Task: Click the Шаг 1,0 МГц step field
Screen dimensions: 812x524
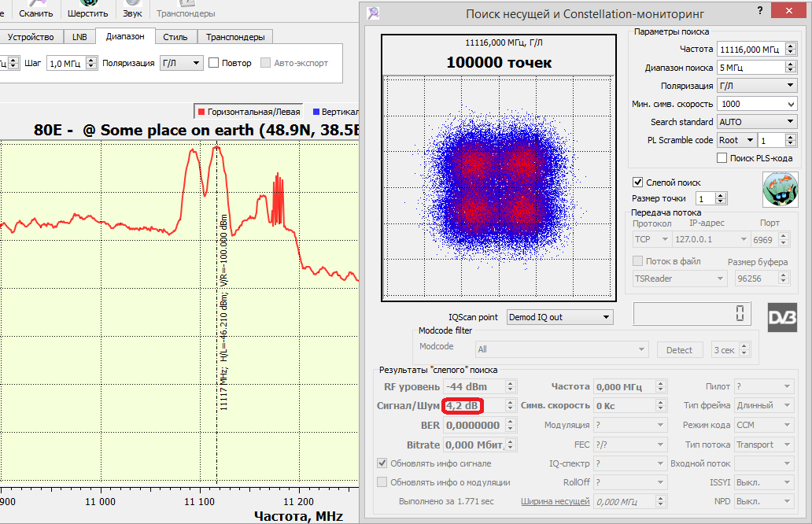Action: tap(66, 63)
